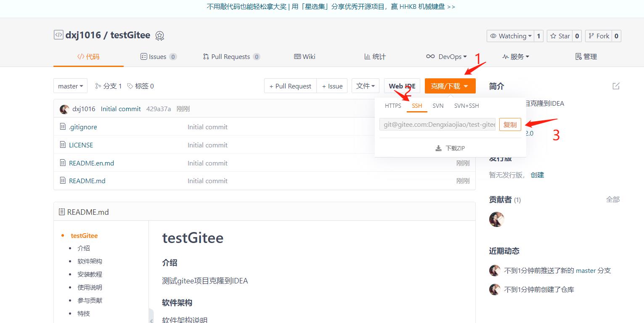
Task: Fork the repository
Action: [x=599, y=36]
